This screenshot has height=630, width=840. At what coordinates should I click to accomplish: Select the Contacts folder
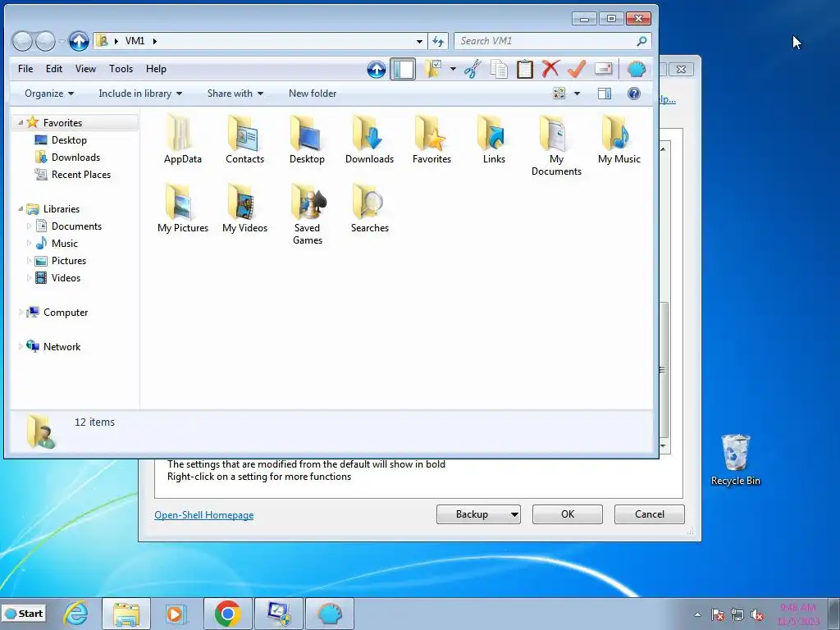[x=244, y=139]
